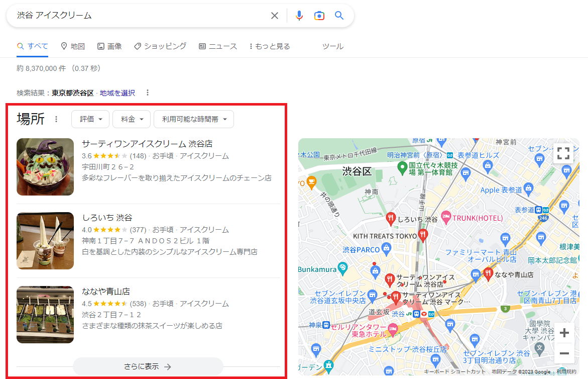Open image search with the camera icon
The width and height of the screenshot is (588, 379).
(319, 16)
